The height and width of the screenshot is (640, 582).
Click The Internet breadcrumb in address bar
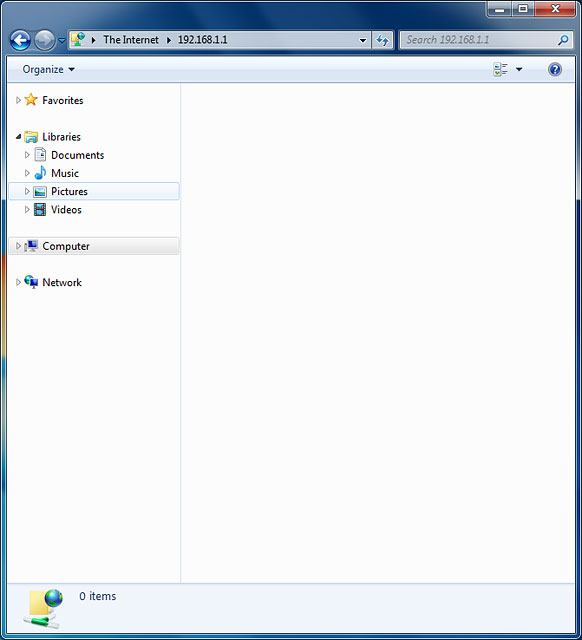pyautogui.click(x=131, y=40)
